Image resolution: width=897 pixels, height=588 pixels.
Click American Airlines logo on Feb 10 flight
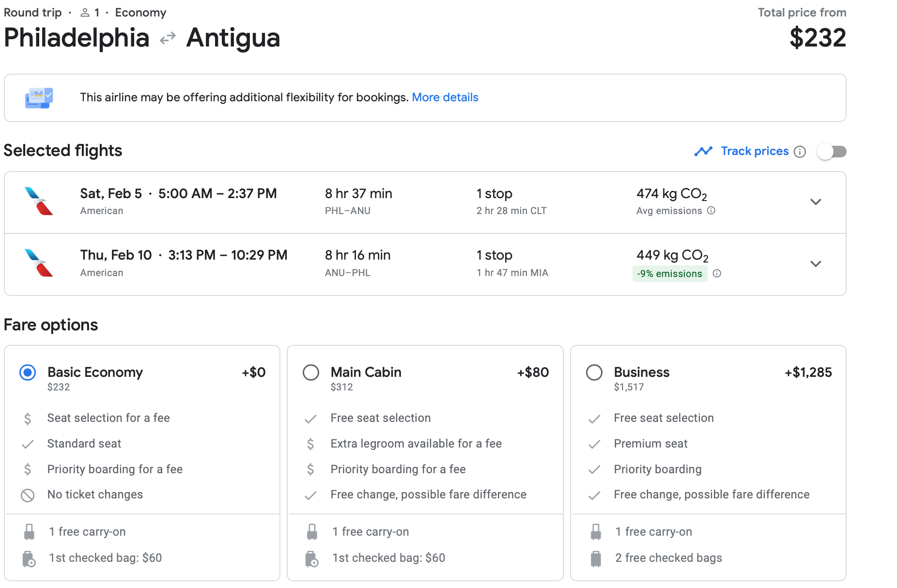coord(39,263)
